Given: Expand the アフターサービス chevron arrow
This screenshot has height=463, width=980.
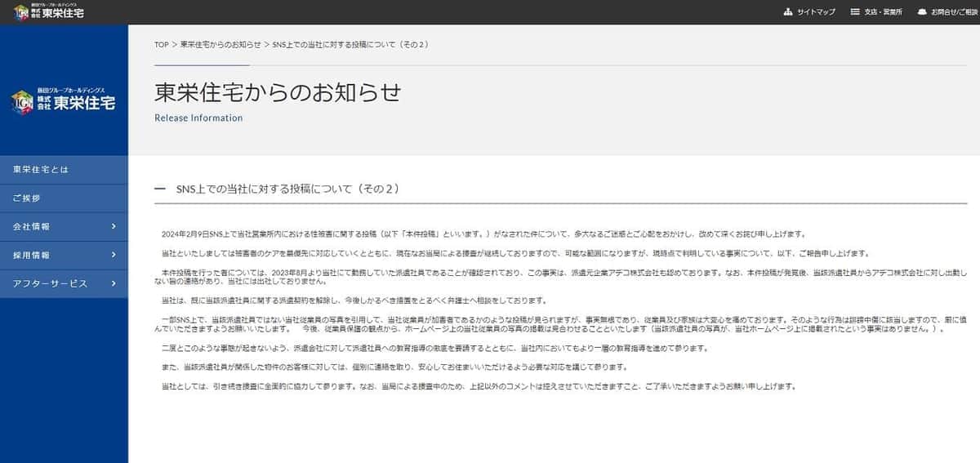Looking at the screenshot, I should (x=114, y=283).
